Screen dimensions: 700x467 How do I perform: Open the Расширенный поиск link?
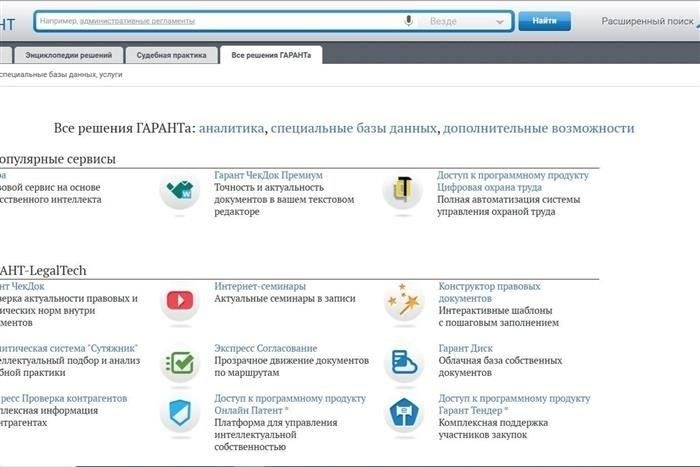(646, 20)
